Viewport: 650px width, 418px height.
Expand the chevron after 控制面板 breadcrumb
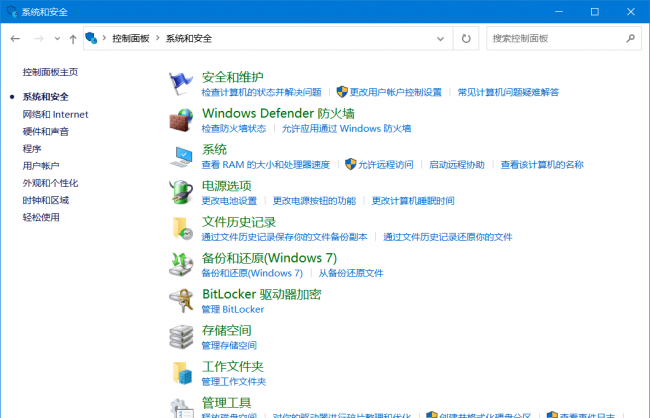(158, 38)
